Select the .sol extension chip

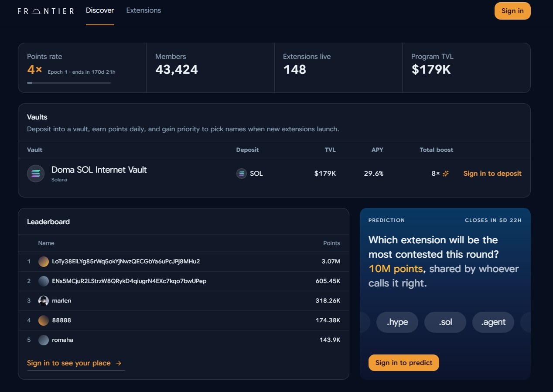pyautogui.click(x=445, y=322)
